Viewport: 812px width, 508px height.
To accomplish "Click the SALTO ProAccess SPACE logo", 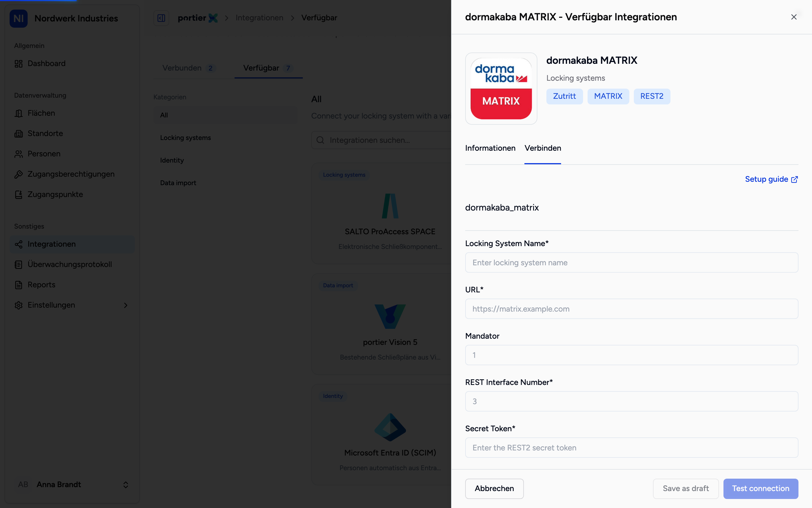I will pos(390,206).
